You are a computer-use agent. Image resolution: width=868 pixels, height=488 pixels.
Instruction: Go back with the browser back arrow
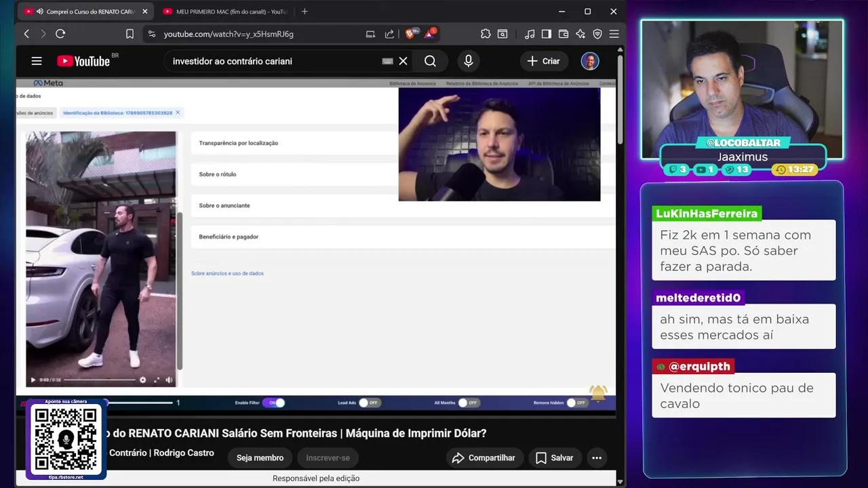(26, 34)
